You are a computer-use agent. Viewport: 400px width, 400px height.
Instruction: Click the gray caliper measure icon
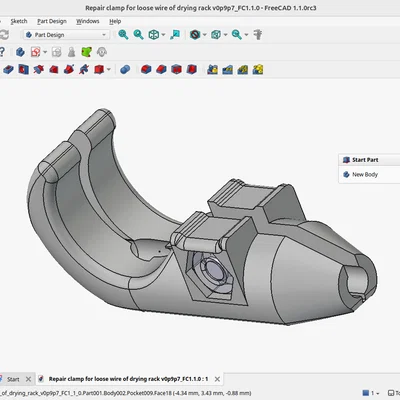click(258, 35)
